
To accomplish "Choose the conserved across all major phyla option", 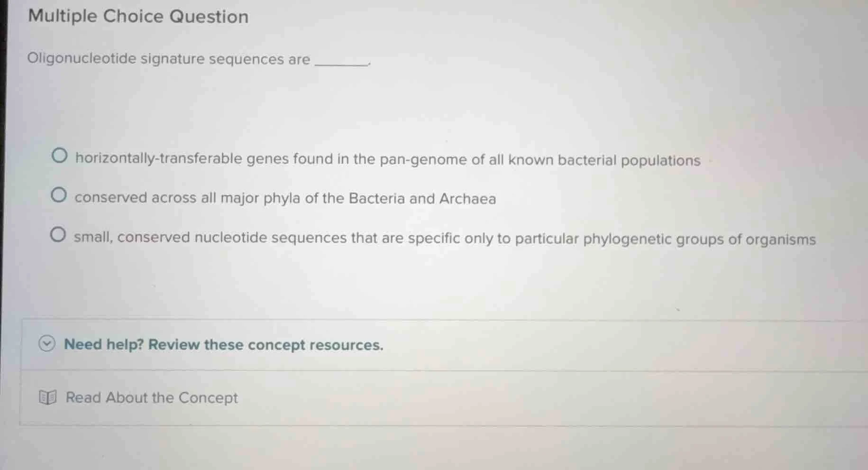I will [x=59, y=194].
